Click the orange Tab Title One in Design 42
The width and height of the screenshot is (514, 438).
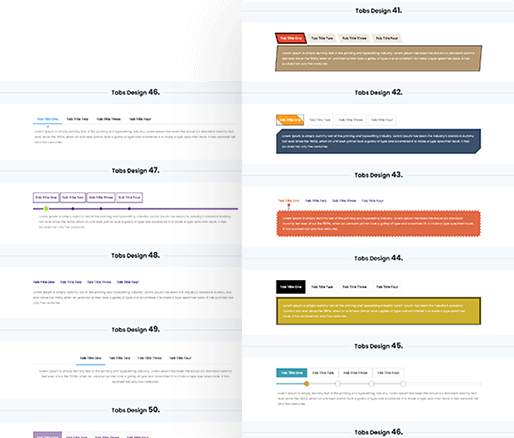pos(290,120)
